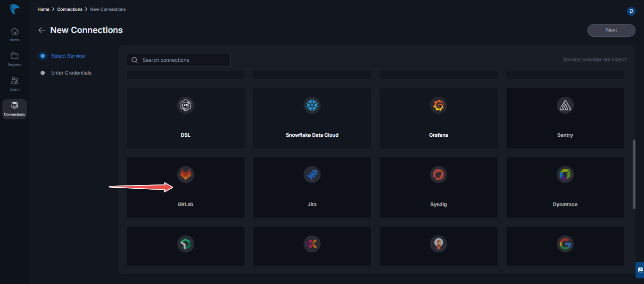Click the Service provider not listed link
The height and width of the screenshot is (284, 644).
[595, 59]
